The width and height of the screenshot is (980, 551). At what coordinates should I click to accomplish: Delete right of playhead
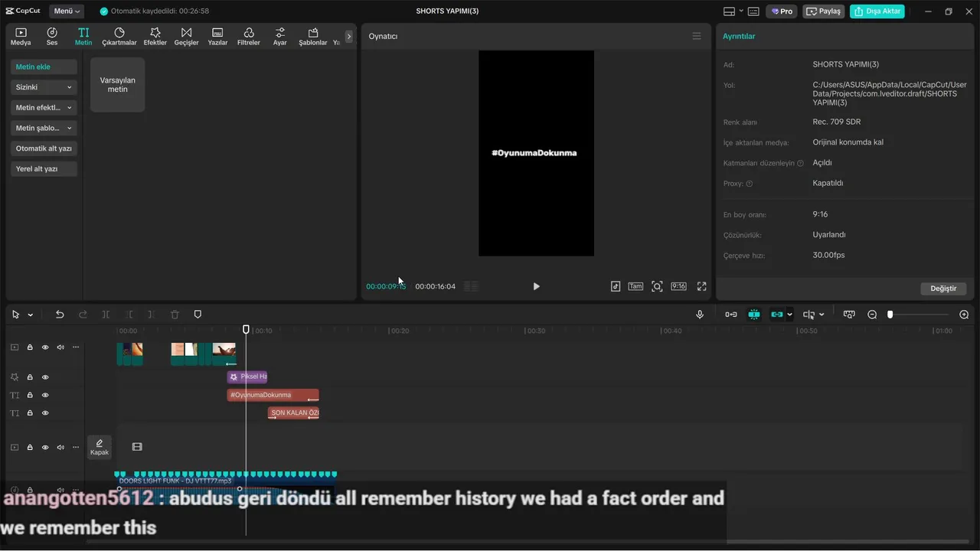click(x=152, y=315)
